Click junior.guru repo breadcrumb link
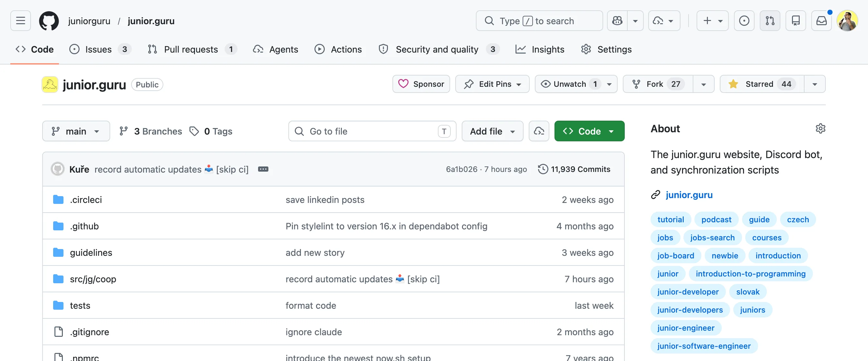The width and height of the screenshot is (868, 361). point(151,21)
